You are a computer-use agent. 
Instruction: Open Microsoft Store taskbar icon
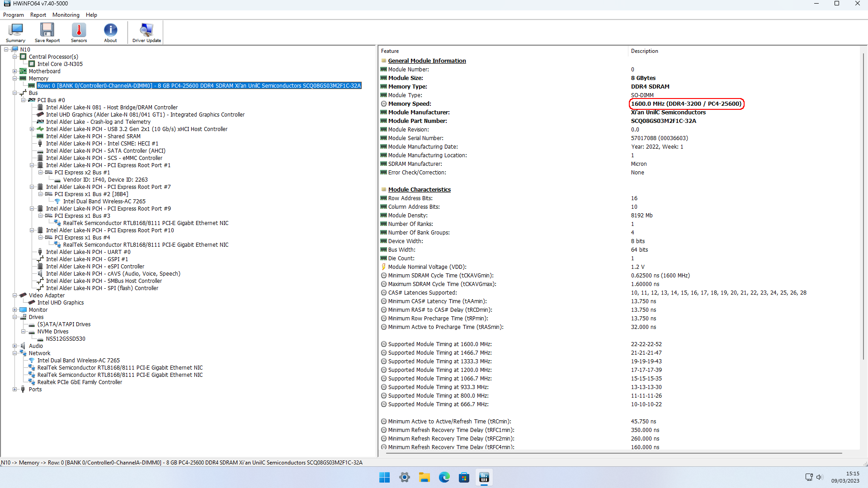click(x=464, y=477)
